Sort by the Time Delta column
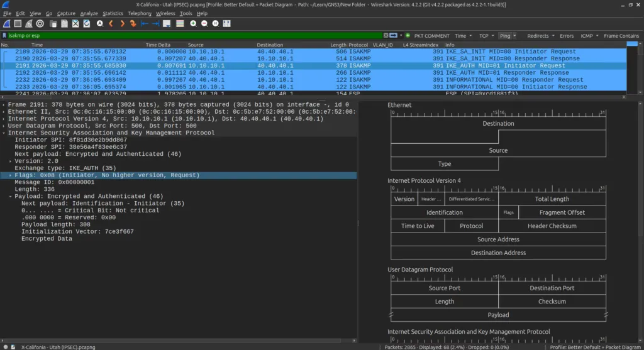Viewport: 644px width, 350px height. click(x=158, y=45)
